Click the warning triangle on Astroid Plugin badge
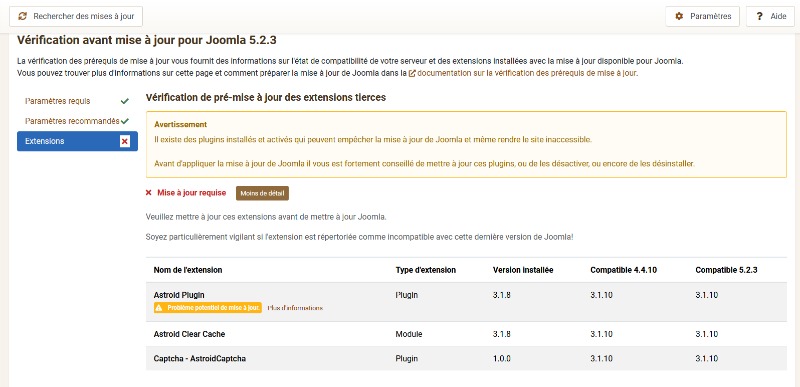 (x=159, y=308)
